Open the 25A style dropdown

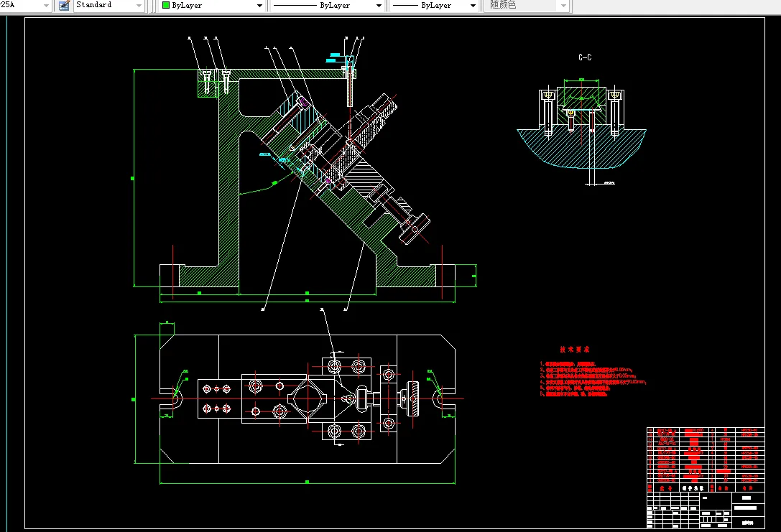coord(46,6)
